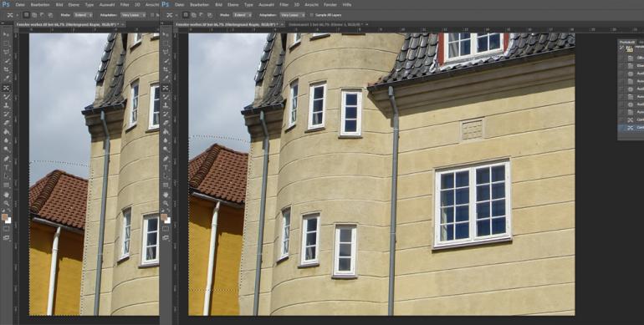
Task: Open the screen mode options in left toolbar
Action: (x=7, y=237)
